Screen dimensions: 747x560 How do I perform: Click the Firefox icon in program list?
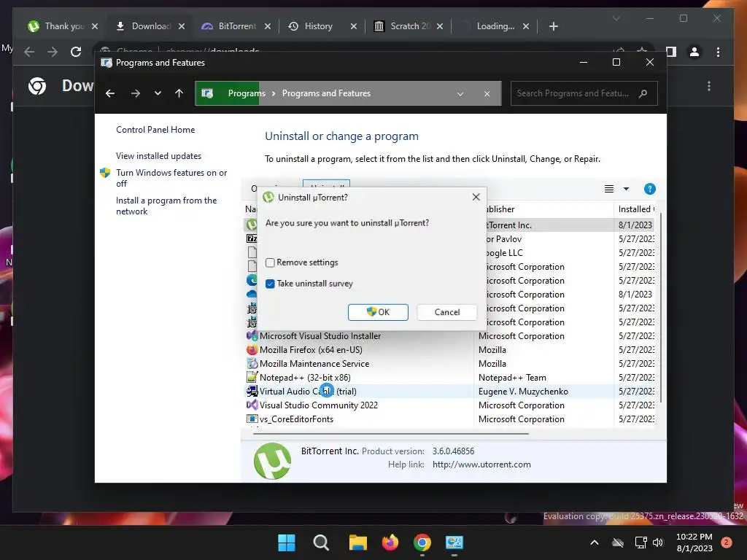coord(252,349)
